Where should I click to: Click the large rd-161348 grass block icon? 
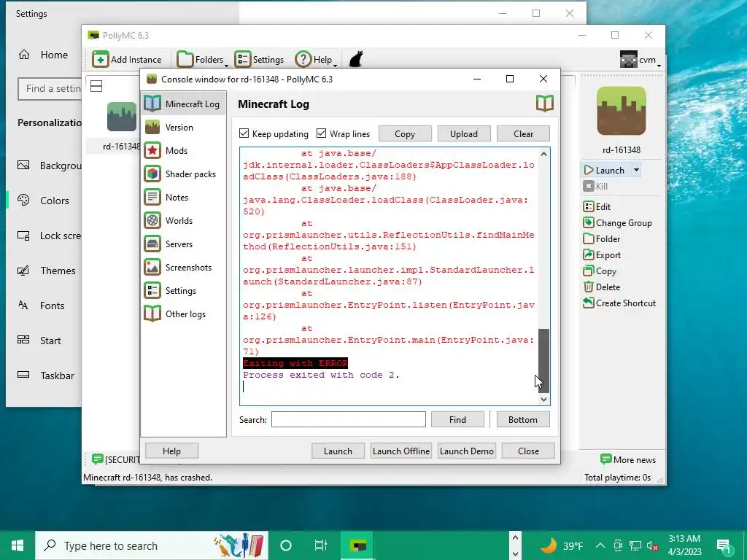[622, 111]
